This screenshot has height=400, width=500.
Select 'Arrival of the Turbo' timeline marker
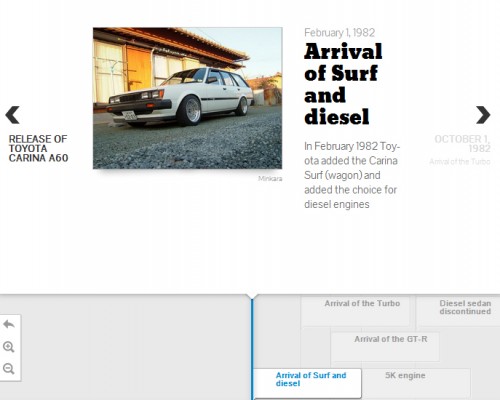(356, 311)
